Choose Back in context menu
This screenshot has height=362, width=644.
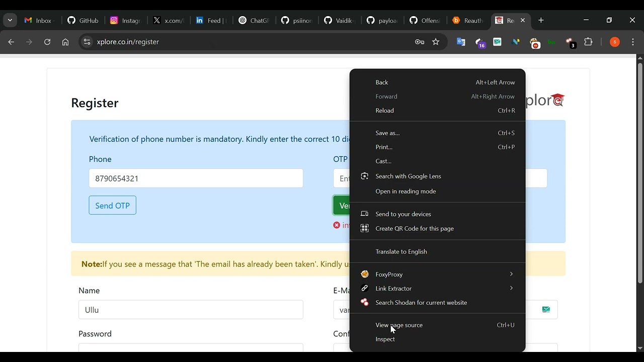point(437,82)
